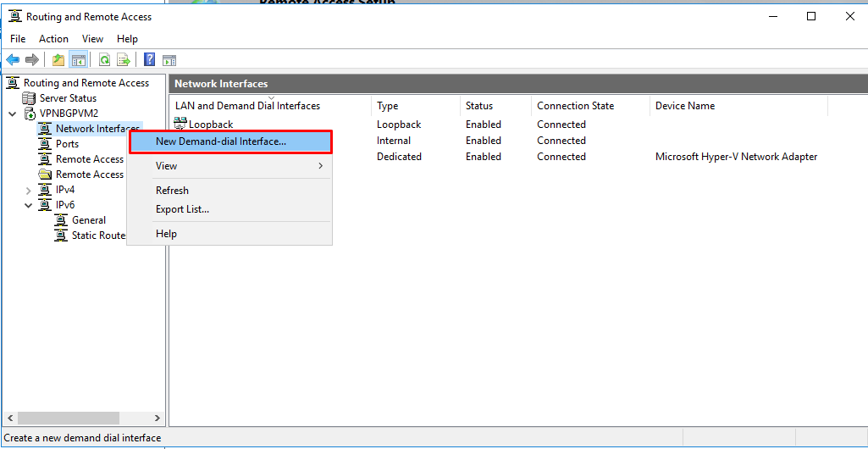The image size is (868, 449).
Task: Click the Forward arrow toolbar icon
Action: click(32, 59)
